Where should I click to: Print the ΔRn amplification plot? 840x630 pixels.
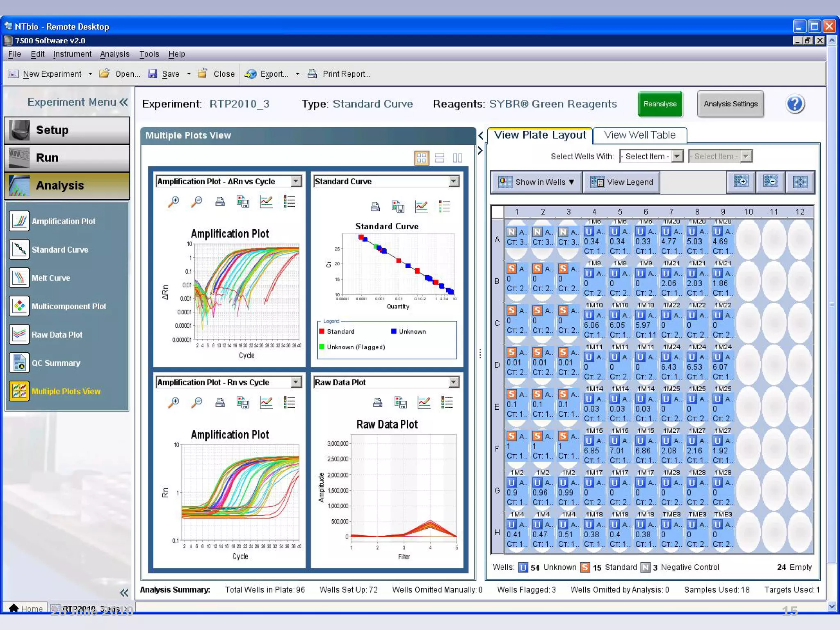[220, 201]
